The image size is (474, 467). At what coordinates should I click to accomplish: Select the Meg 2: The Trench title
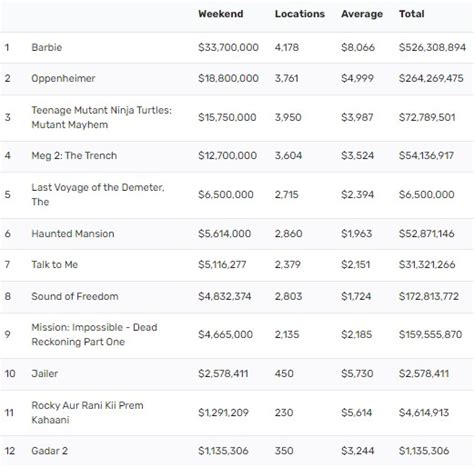click(x=74, y=156)
